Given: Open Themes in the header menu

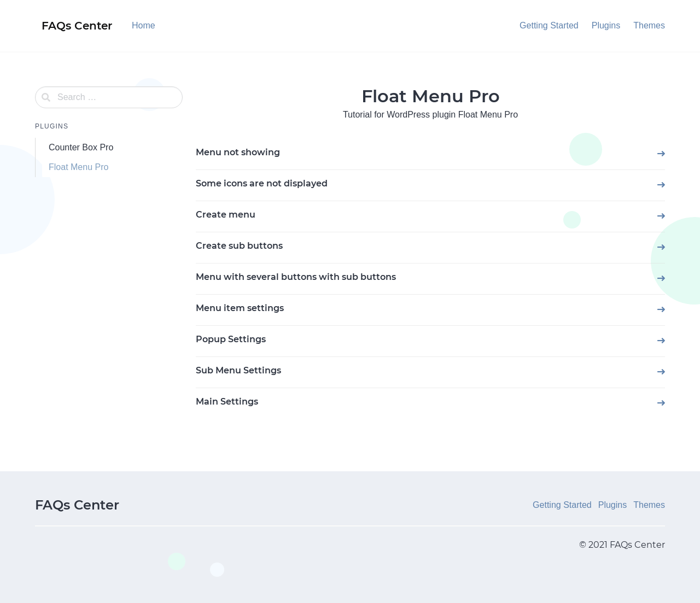Looking at the screenshot, I should 649,26.
